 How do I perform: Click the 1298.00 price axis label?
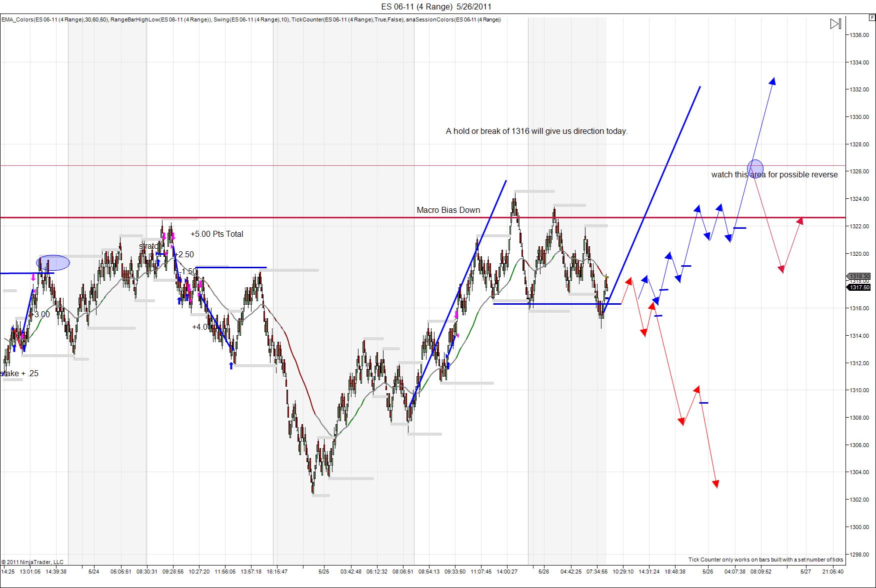(858, 555)
